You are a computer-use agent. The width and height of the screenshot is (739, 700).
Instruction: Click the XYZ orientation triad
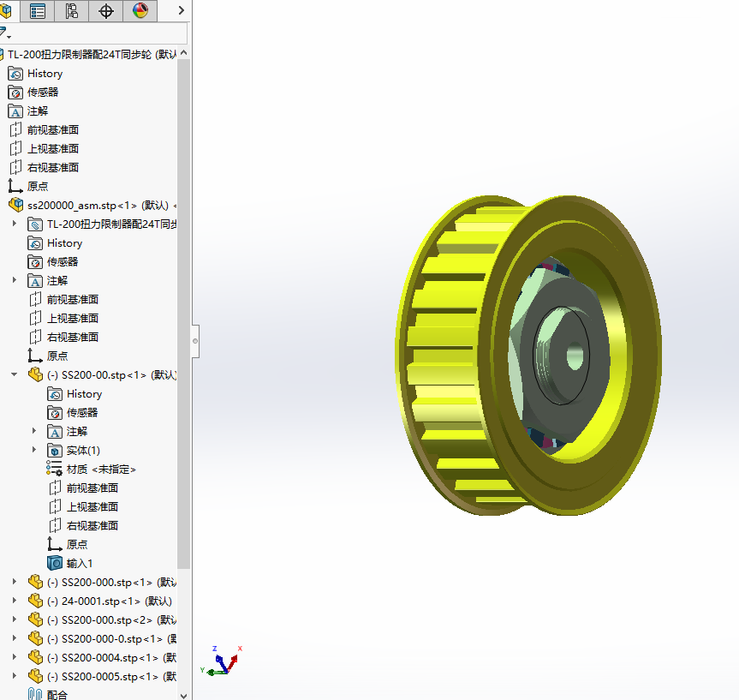tap(221, 661)
